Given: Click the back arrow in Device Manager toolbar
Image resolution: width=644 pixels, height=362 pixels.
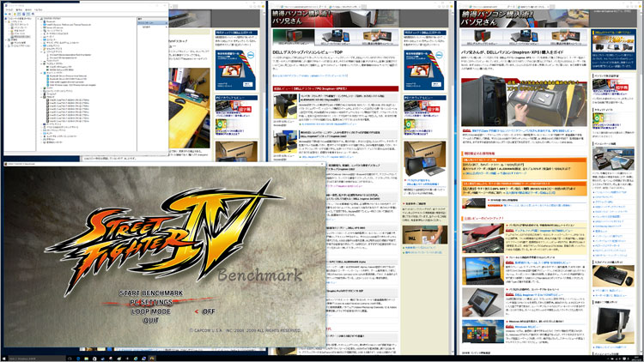Looking at the screenshot, I should tap(5, 15).
